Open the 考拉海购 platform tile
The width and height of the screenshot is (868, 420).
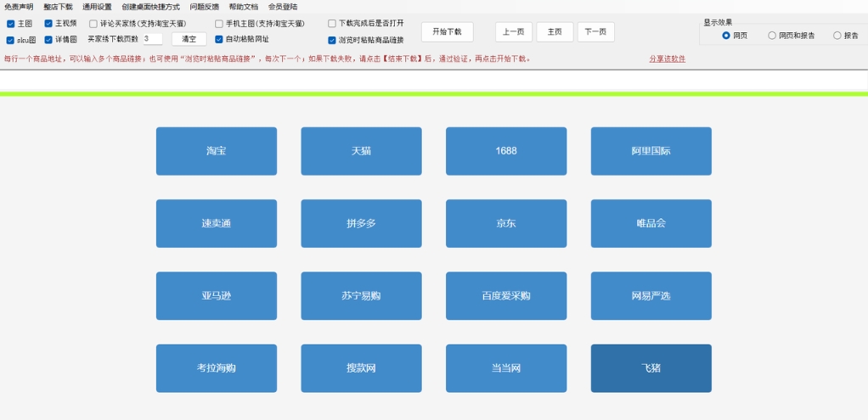tap(217, 368)
